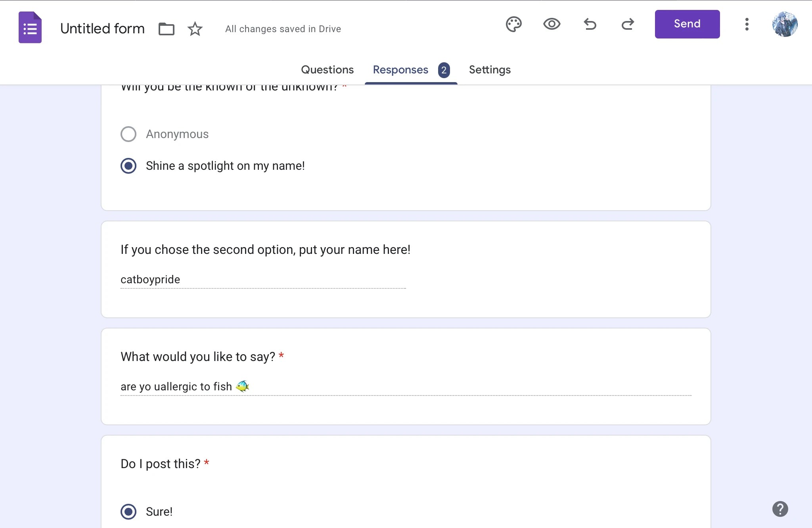
Task: Open the Google Forms home icon
Action: [30, 27]
